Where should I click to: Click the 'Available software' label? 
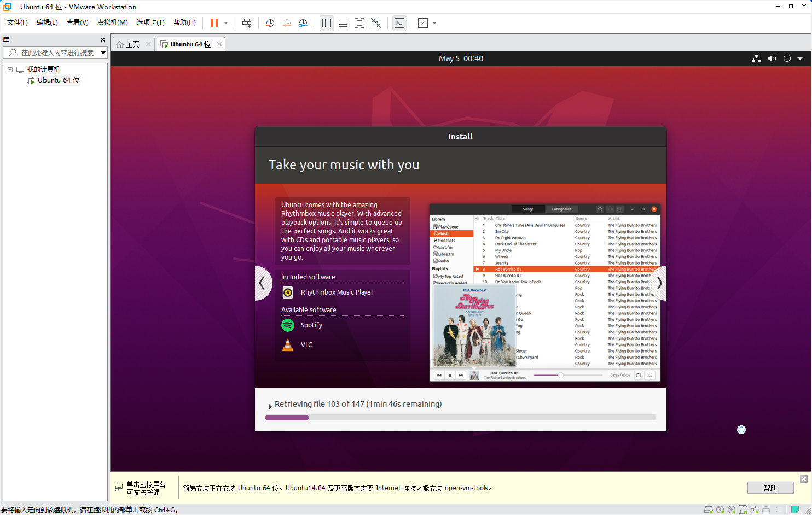309,310
